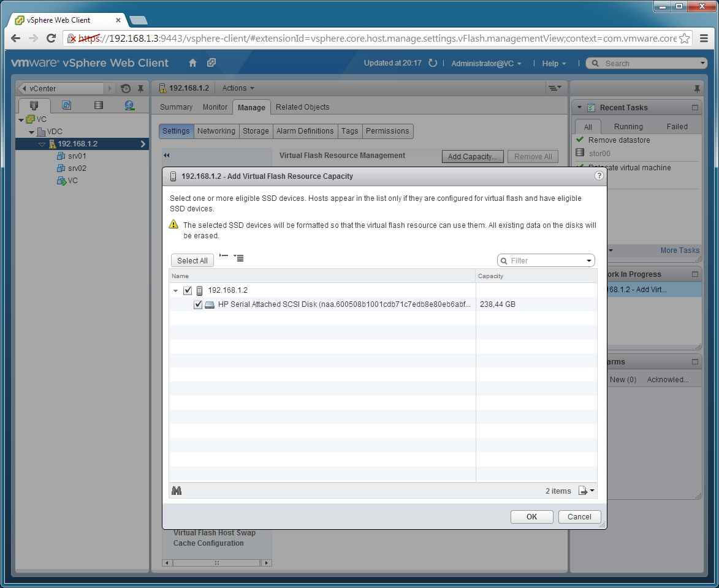The image size is (719, 588).
Task: Collapse the 192.168.1.2 host in navigator
Action: click(x=42, y=144)
